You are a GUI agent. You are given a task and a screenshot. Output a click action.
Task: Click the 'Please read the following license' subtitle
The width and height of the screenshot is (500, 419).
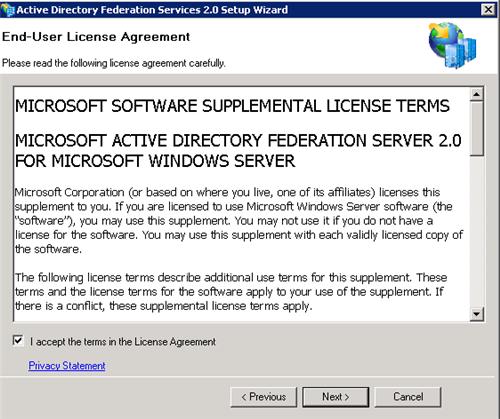tap(114, 63)
